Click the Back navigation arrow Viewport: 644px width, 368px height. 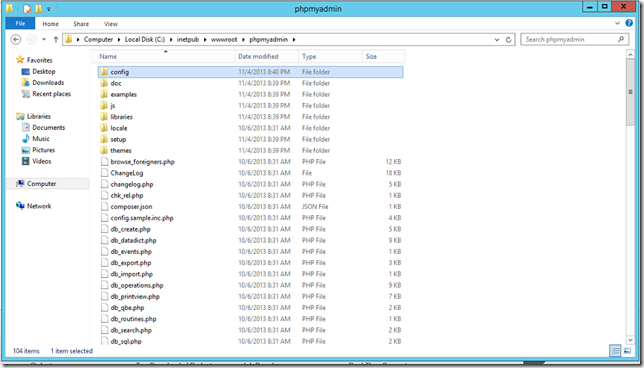[x=16, y=39]
